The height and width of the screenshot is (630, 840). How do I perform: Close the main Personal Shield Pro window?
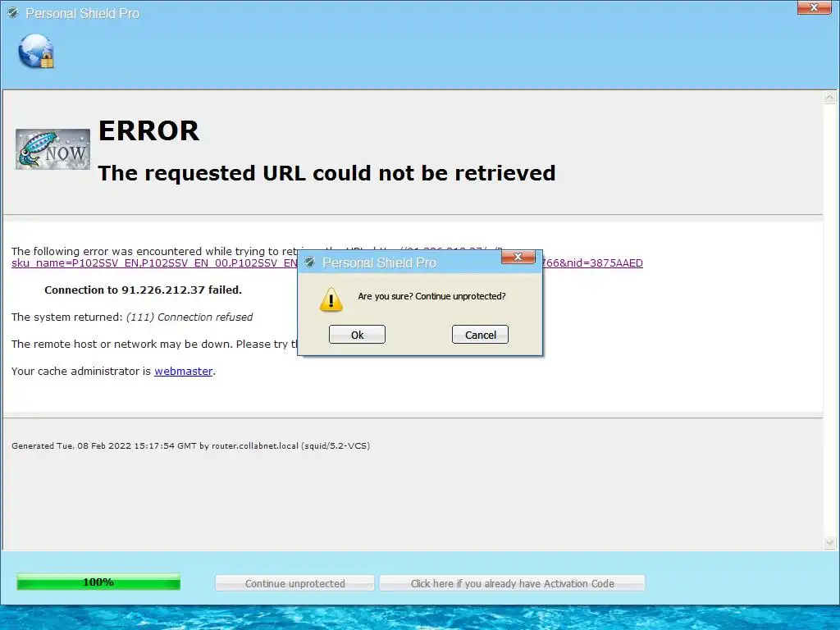pyautogui.click(x=814, y=7)
